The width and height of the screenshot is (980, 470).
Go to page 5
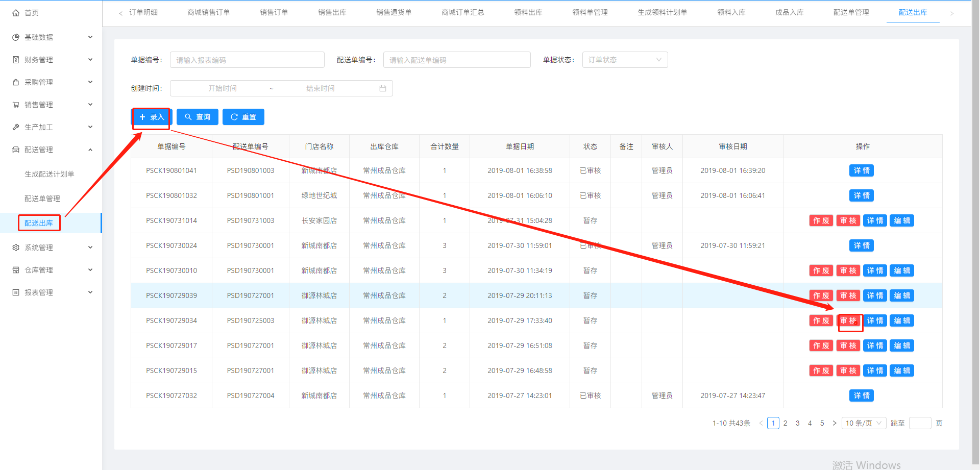point(822,423)
